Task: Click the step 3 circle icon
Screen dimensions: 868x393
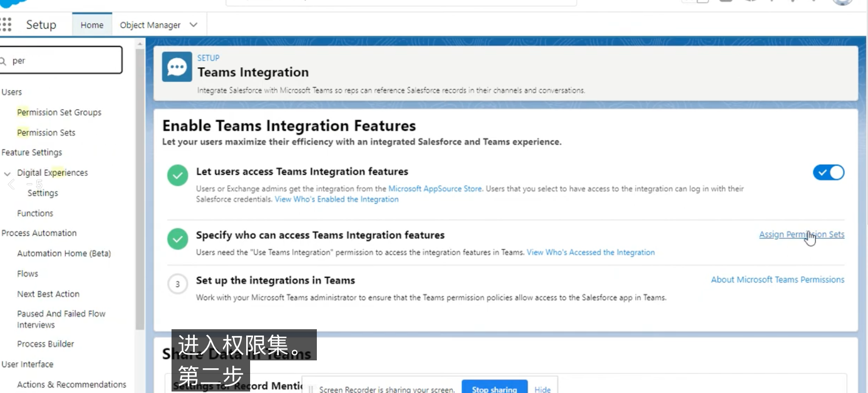Action: pyautogui.click(x=177, y=284)
